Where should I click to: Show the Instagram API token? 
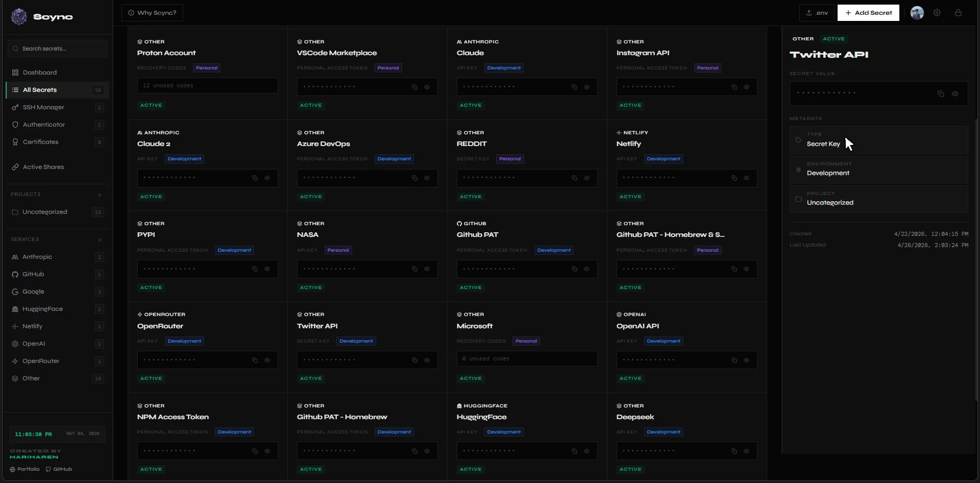(x=746, y=87)
